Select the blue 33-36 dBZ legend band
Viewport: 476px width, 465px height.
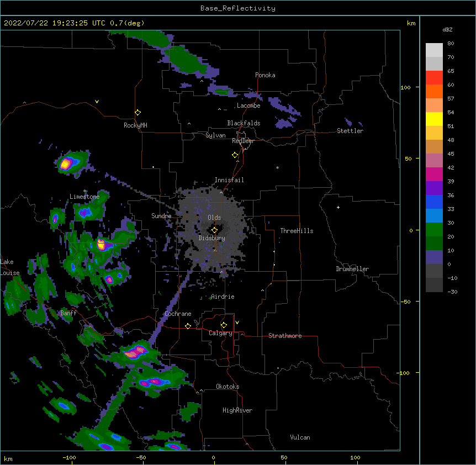(x=434, y=202)
